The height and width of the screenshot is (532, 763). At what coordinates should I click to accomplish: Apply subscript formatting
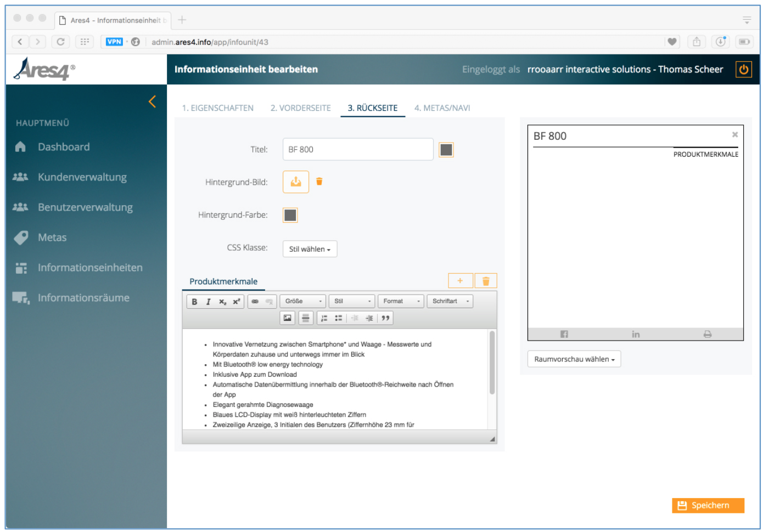(222, 302)
